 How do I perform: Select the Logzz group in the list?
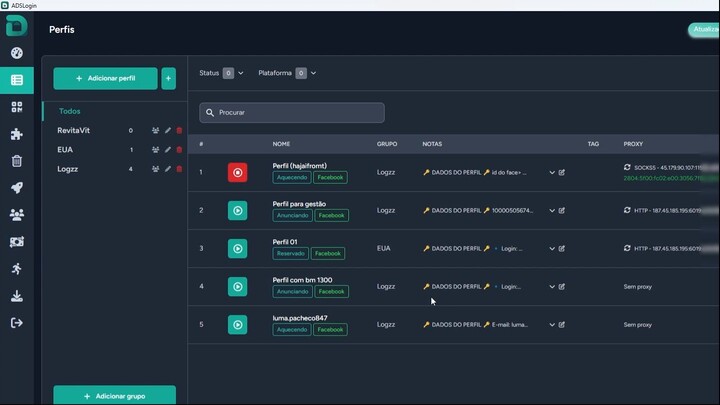click(x=68, y=169)
